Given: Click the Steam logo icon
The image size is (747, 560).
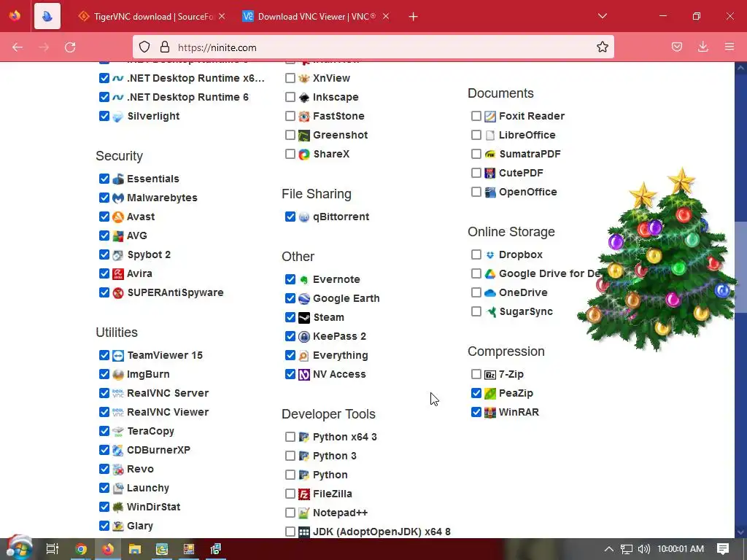Looking at the screenshot, I should pos(304,318).
